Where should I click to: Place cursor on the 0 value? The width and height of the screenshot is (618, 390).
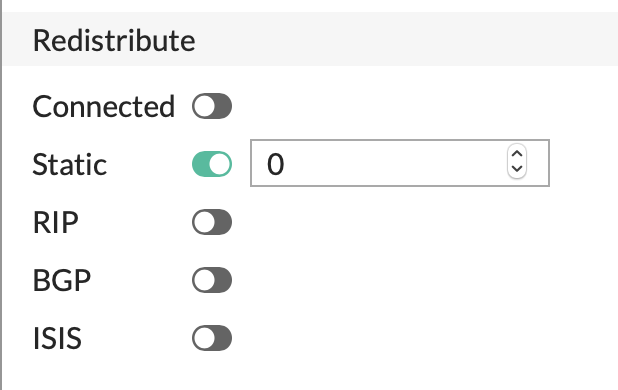[x=275, y=164]
